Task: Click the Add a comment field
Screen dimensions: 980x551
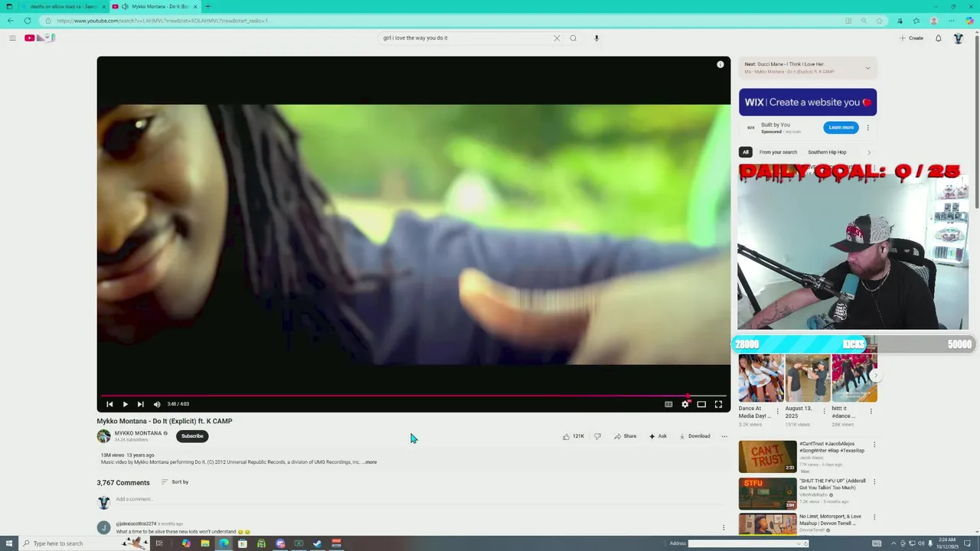Action: coord(419,500)
